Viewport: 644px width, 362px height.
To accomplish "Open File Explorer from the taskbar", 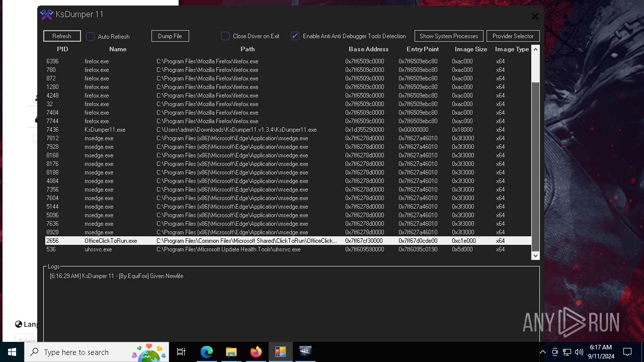I will pos(231,352).
